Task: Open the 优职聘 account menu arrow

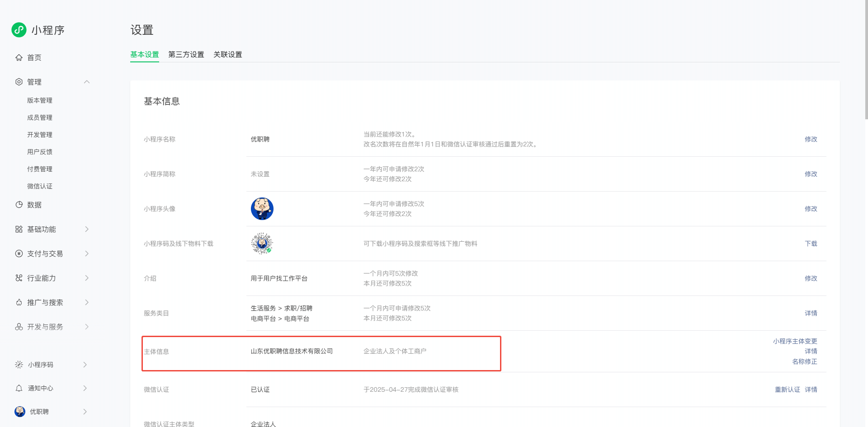Action: coord(85,412)
